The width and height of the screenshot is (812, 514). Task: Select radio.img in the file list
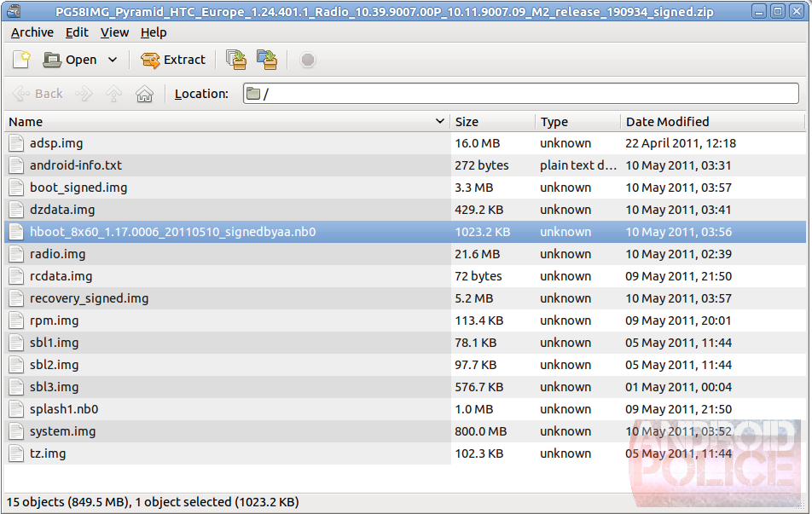click(x=57, y=254)
